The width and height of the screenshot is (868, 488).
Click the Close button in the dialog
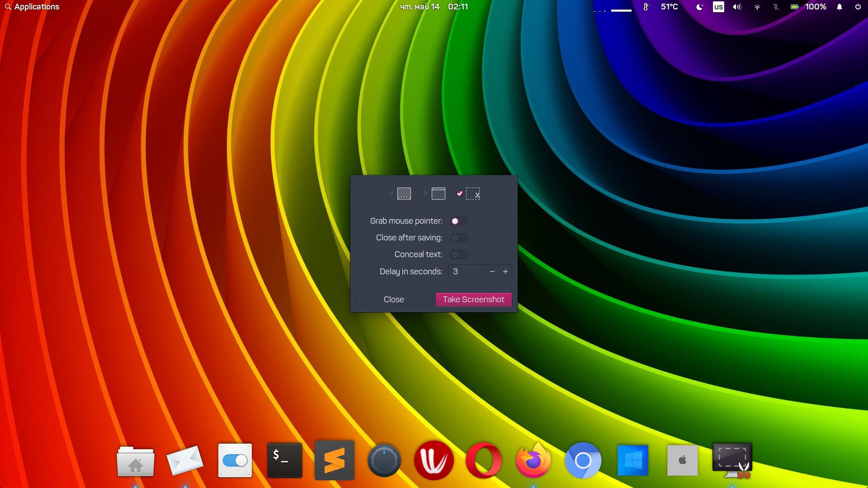coord(394,300)
